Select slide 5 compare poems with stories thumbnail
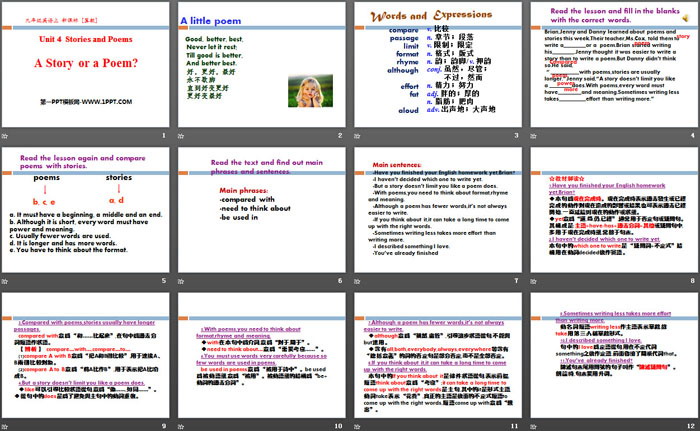 pos(85,210)
